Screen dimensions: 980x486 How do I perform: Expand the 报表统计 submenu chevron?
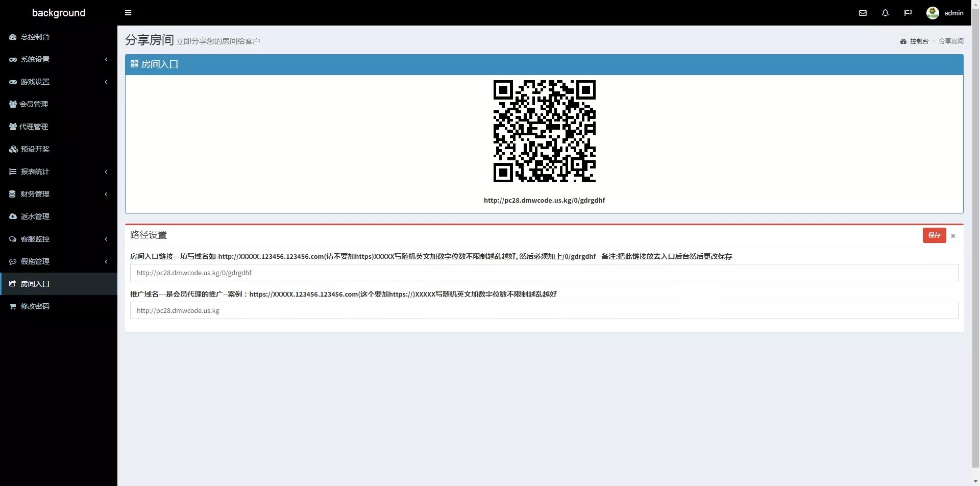pos(106,172)
